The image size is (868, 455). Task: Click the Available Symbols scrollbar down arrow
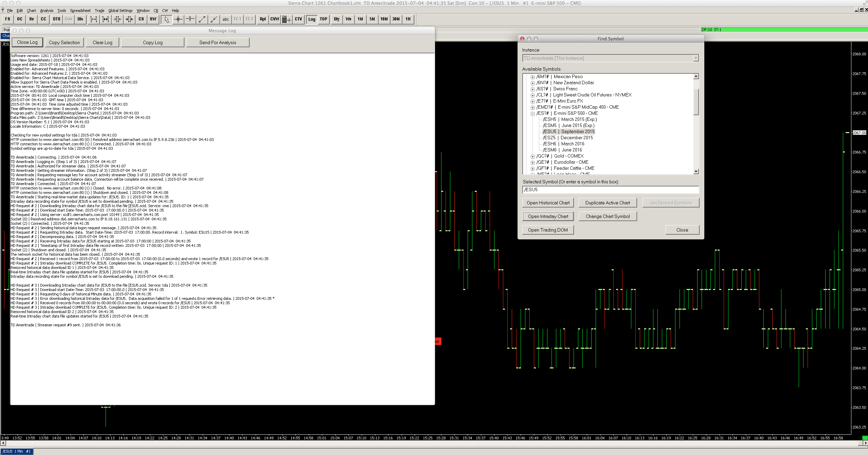click(x=696, y=171)
